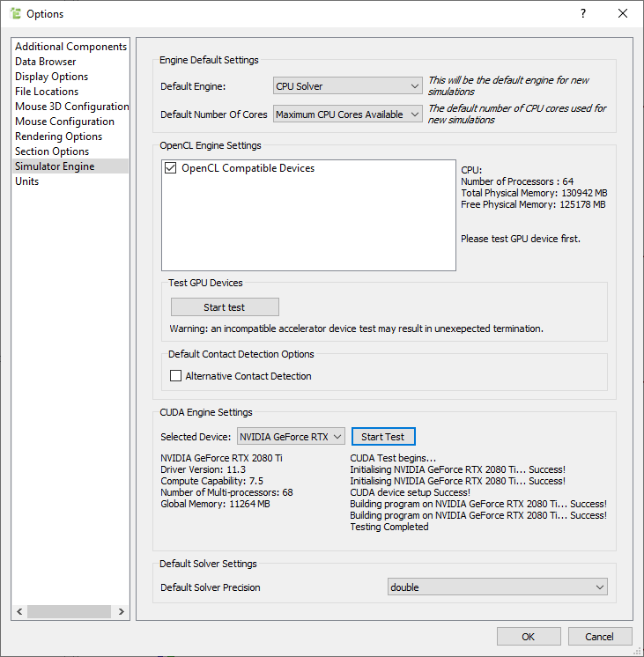Click CUDA Start Test button
This screenshot has height=657, width=644.
[383, 437]
